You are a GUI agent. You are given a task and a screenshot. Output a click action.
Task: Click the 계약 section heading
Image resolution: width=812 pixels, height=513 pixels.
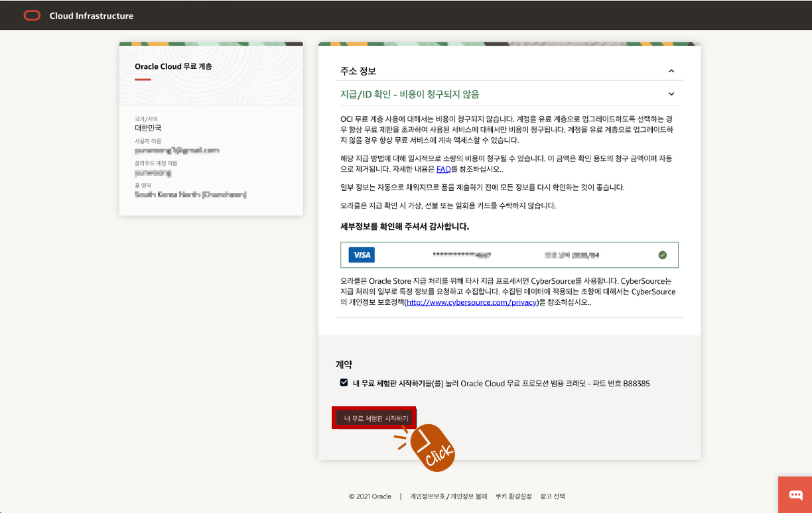pyautogui.click(x=344, y=365)
